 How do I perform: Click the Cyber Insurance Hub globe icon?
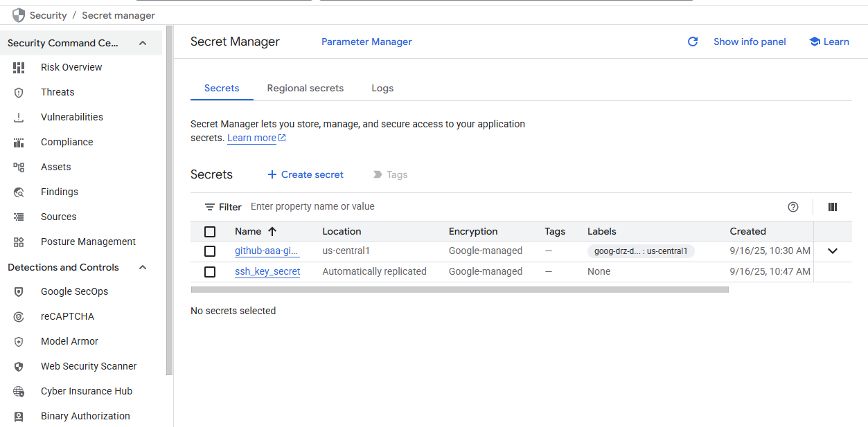point(19,391)
